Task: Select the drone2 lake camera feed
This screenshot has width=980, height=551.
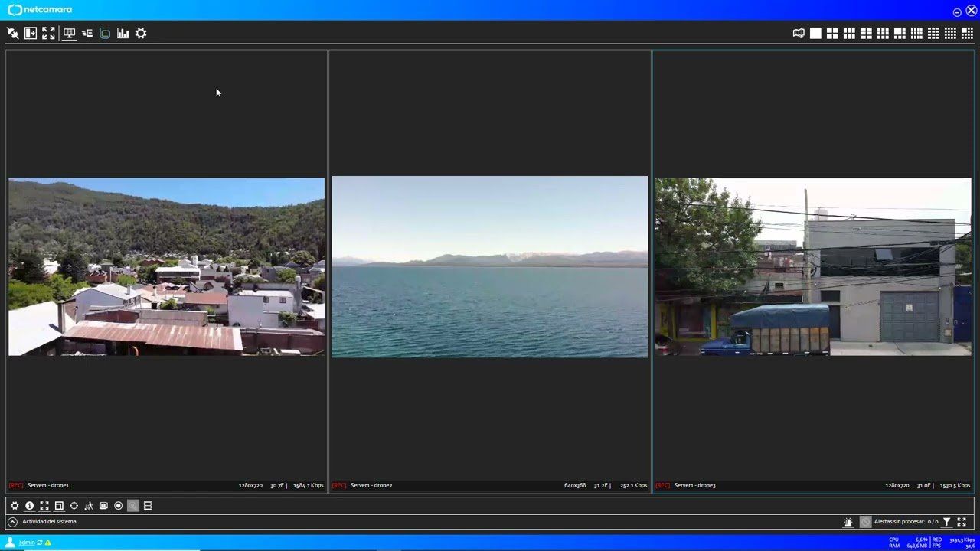Action: (x=490, y=266)
